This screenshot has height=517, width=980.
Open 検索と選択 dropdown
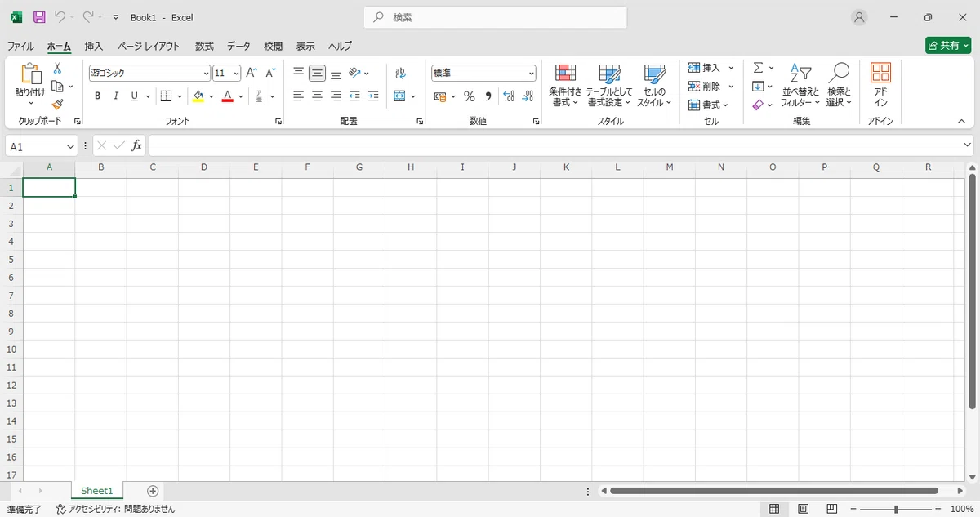tap(839, 86)
